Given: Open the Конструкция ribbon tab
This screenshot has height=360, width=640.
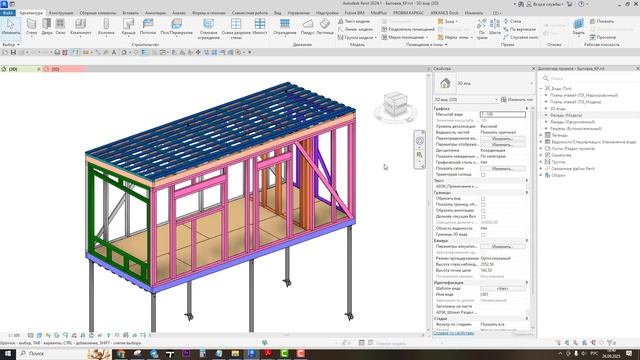Looking at the screenshot, I should pos(61,13).
